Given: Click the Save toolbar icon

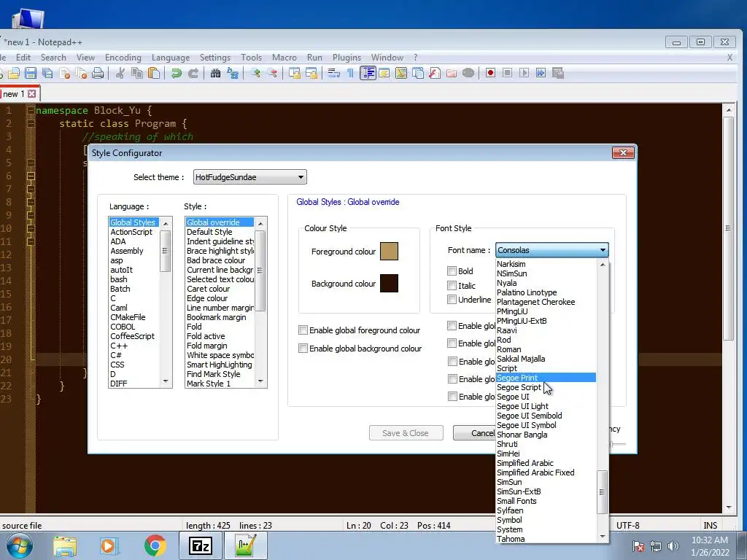Looking at the screenshot, I should (x=31, y=73).
